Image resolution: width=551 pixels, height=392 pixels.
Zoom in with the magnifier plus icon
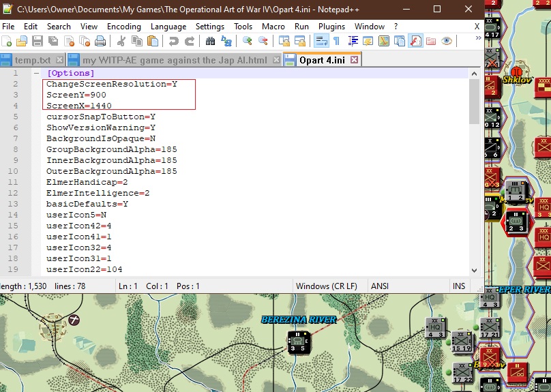[247, 41]
